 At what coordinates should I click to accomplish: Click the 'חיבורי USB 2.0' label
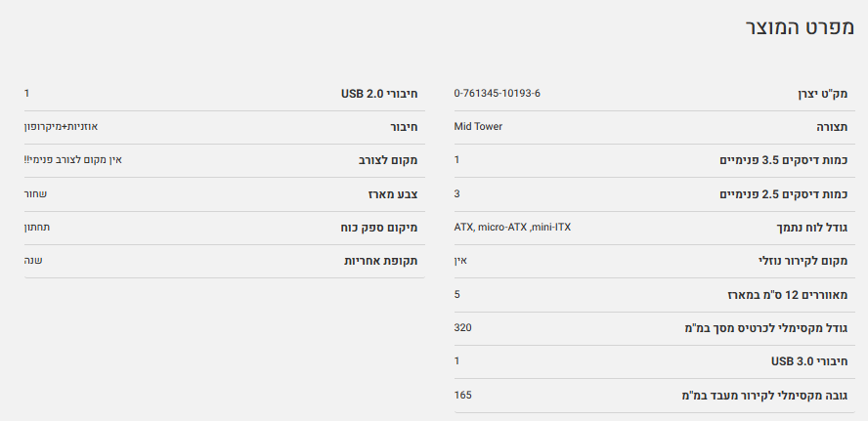379,94
